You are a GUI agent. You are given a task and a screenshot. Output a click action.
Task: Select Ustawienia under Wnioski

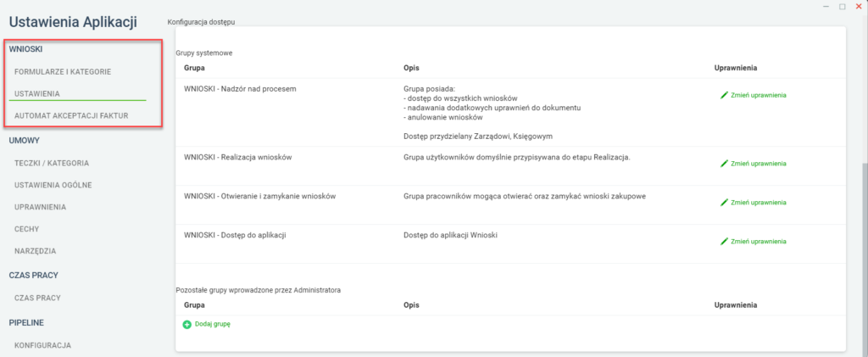(37, 93)
